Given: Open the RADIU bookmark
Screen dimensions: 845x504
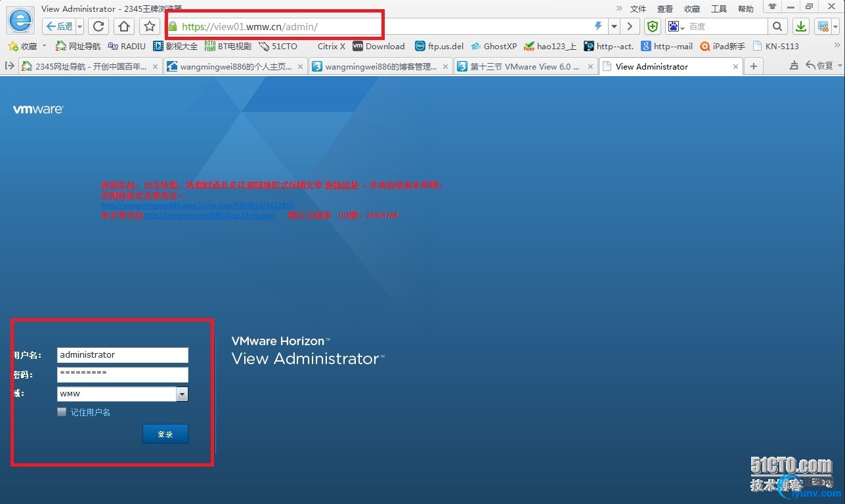Looking at the screenshot, I should 127,46.
